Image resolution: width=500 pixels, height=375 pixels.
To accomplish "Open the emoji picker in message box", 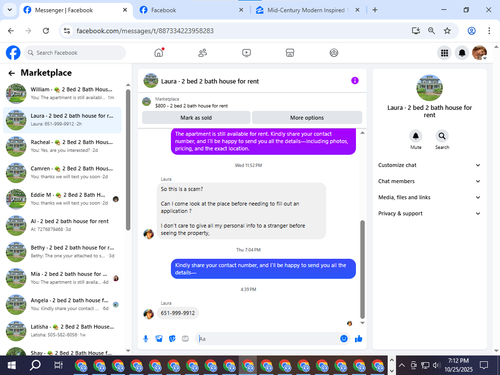I will tap(344, 339).
